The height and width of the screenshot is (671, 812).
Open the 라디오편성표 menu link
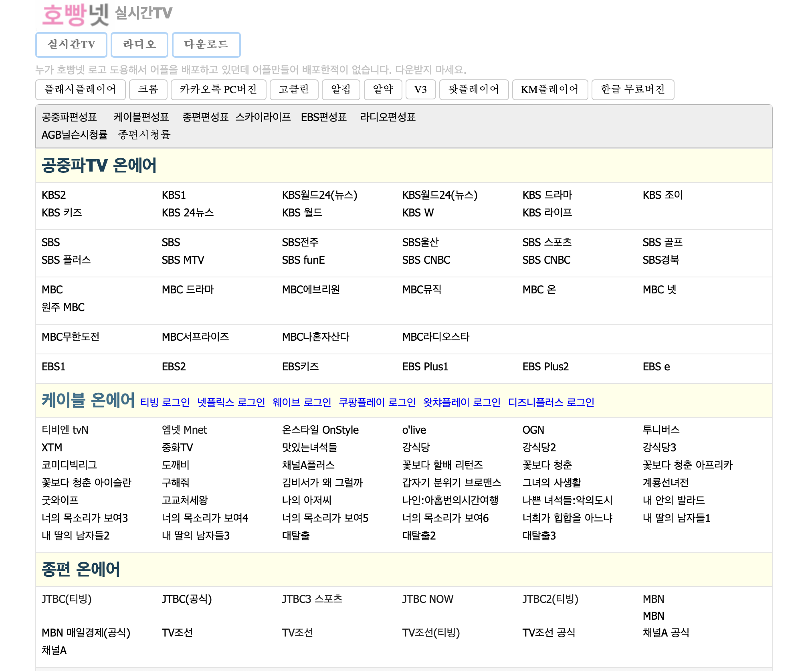coord(388,117)
